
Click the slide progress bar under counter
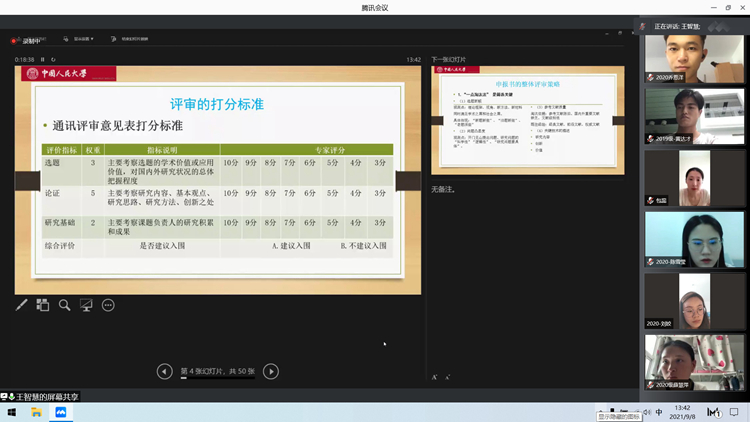pos(217,379)
